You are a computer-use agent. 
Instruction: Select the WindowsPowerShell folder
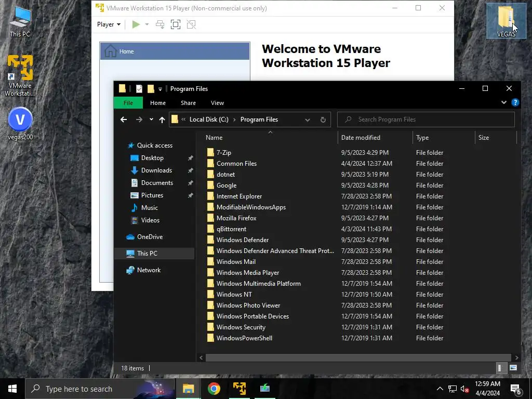pyautogui.click(x=244, y=338)
